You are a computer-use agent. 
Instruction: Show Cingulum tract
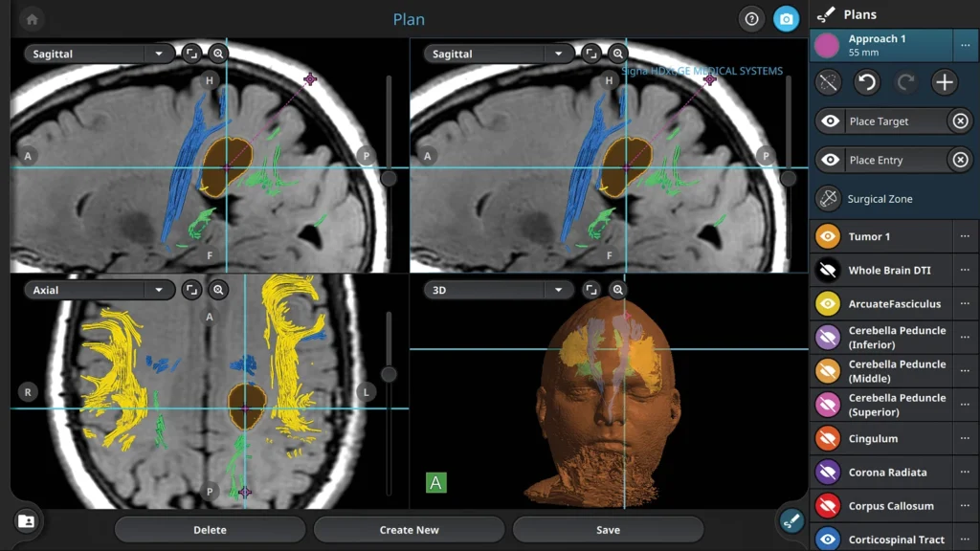(828, 439)
